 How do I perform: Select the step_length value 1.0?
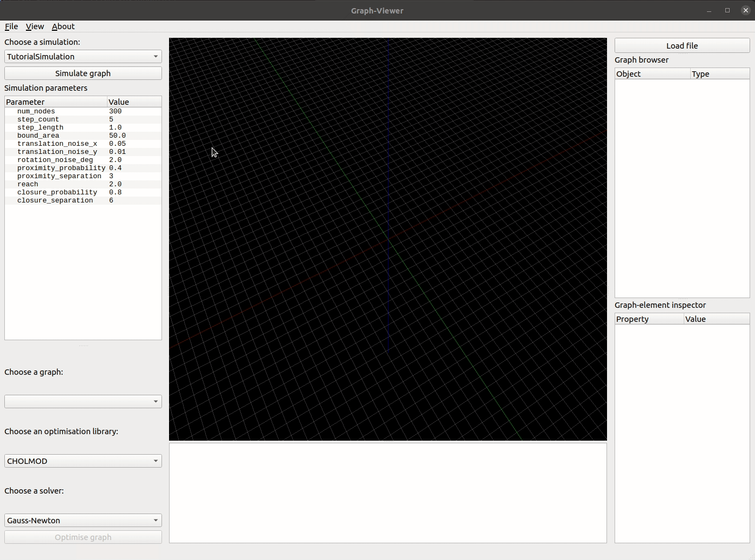point(115,127)
